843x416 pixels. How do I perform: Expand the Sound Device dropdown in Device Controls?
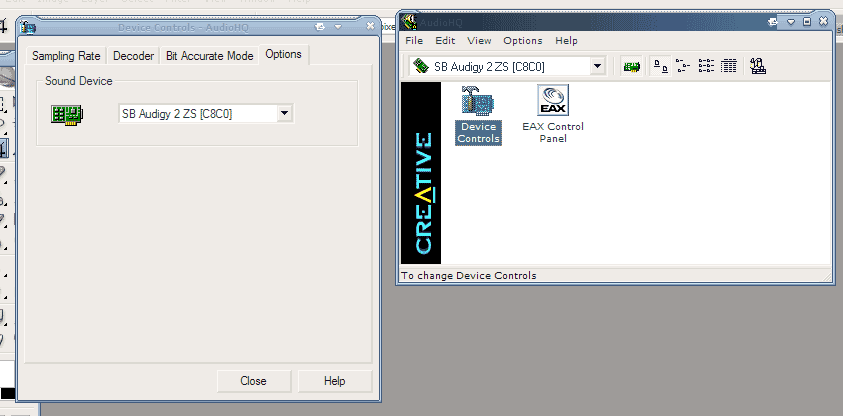pyautogui.click(x=285, y=113)
